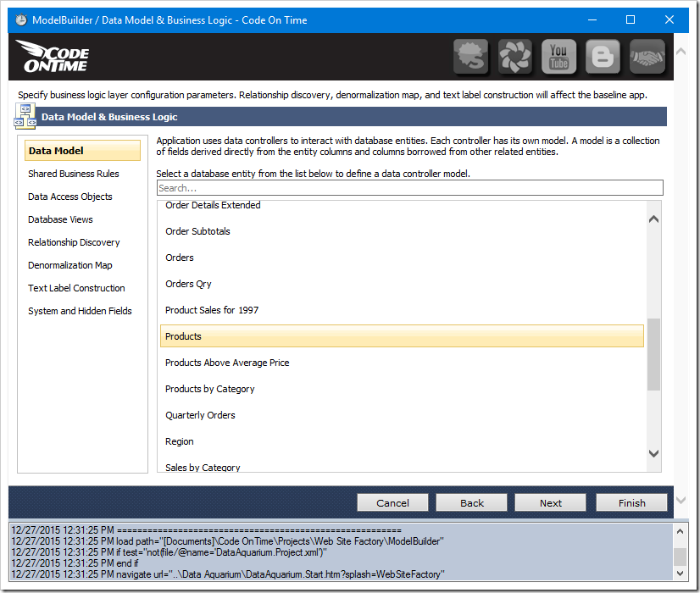
Task: Switch to Database Views section
Action: [60, 219]
